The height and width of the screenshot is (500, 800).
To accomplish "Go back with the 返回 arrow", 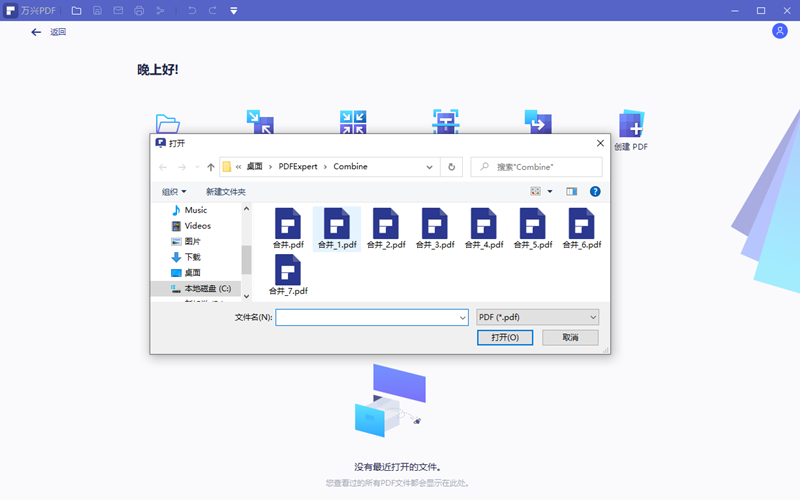I will (x=37, y=32).
